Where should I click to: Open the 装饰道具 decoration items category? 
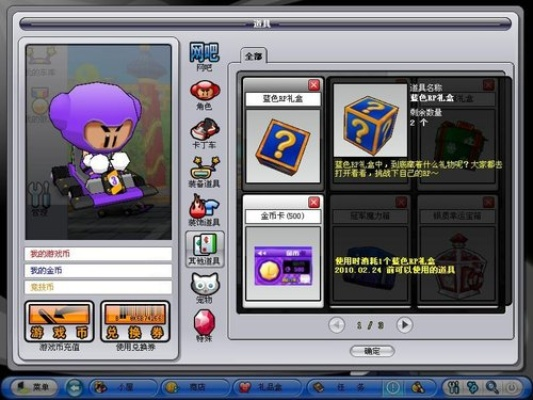tap(204, 210)
